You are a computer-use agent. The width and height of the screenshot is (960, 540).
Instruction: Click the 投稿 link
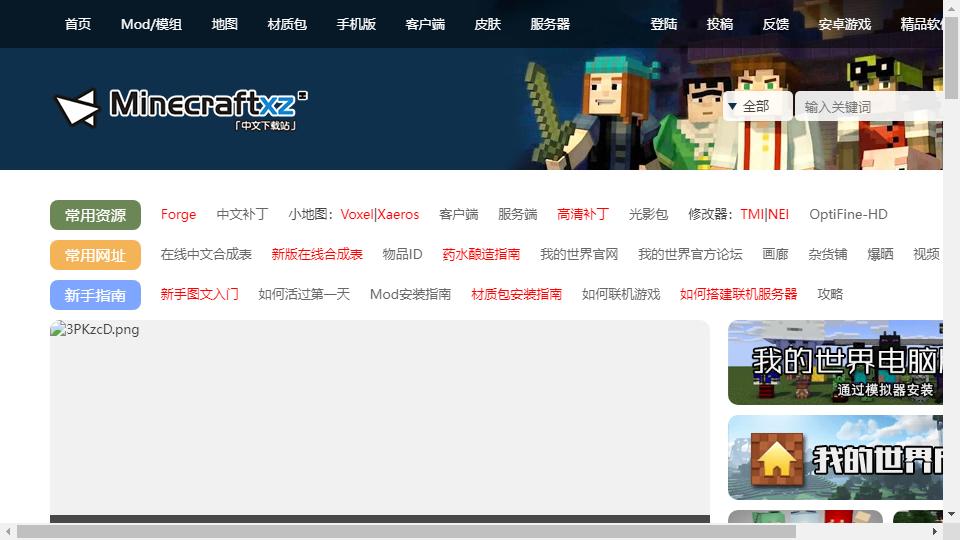[720, 24]
